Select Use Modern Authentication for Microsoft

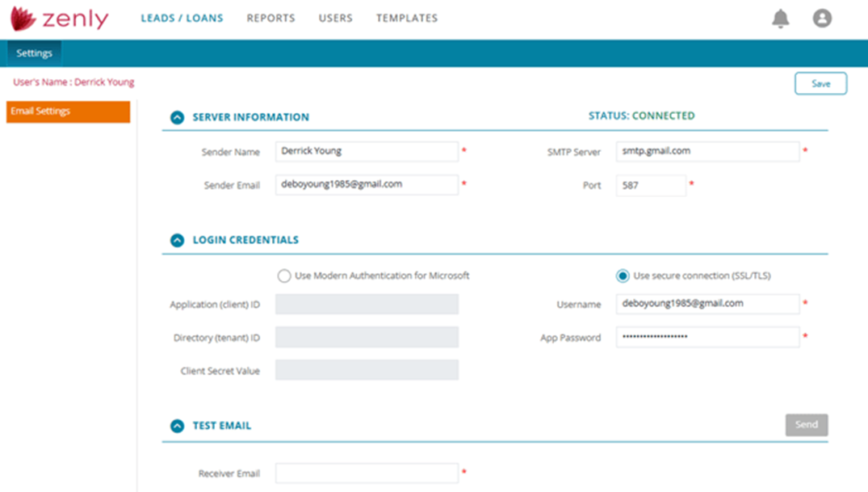pyautogui.click(x=284, y=276)
